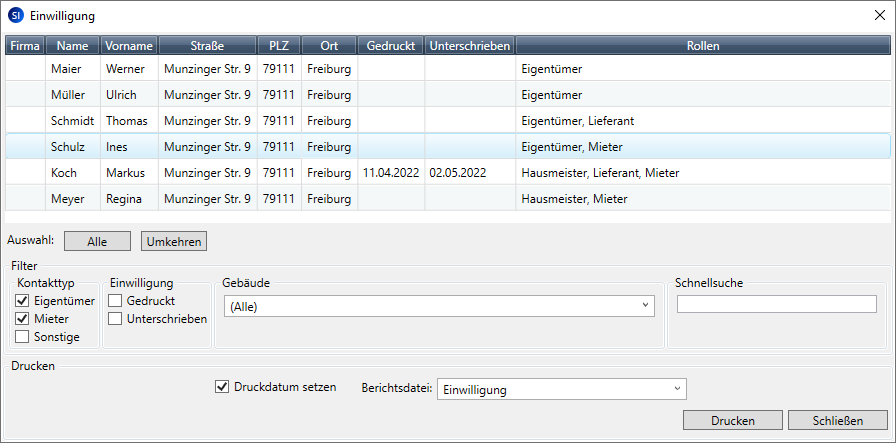Uncheck the Mieter filter checkbox

point(22,319)
